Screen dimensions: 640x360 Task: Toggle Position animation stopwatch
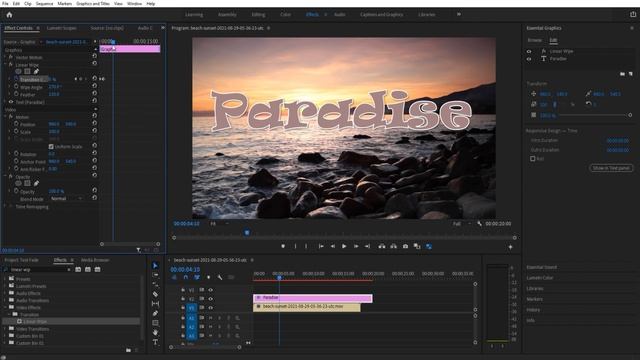point(16,124)
